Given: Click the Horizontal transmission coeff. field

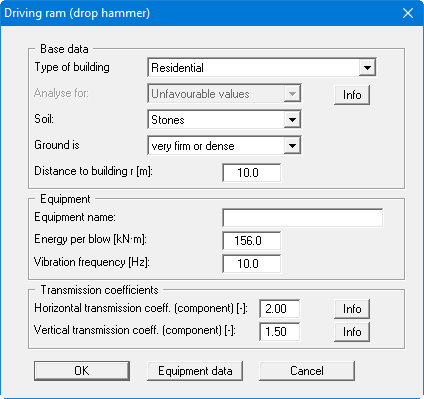Looking at the screenshot, I should (x=279, y=309).
